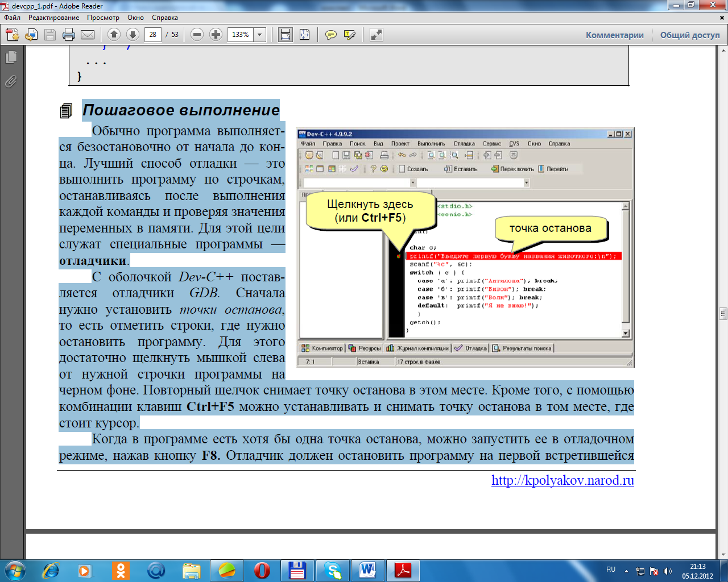Click the zoom out minus button
Screen dimensions: 728x582
197,35
